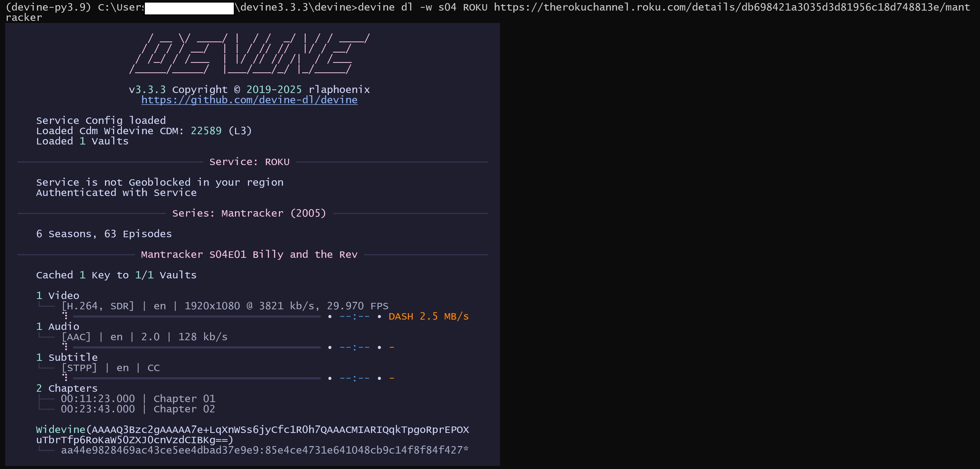Image resolution: width=980 pixels, height=469 pixels.
Task: Click the github.com/devine-dl/devine link
Action: click(x=249, y=100)
